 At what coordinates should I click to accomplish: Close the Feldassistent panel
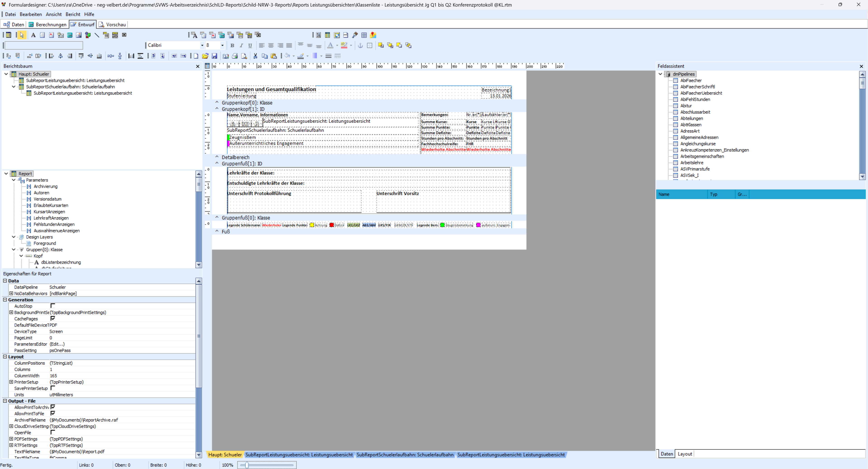click(x=862, y=66)
